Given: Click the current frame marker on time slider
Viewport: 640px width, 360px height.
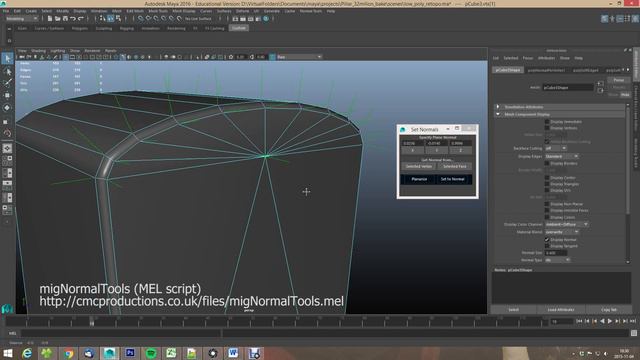Looking at the screenshot, I should (91, 322).
